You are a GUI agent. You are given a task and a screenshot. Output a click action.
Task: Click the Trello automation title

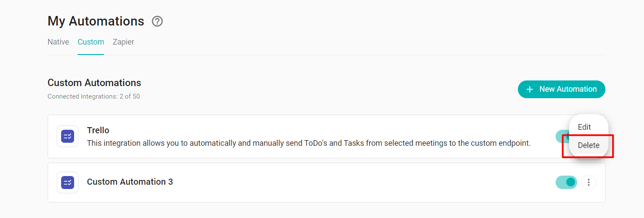coord(98,130)
